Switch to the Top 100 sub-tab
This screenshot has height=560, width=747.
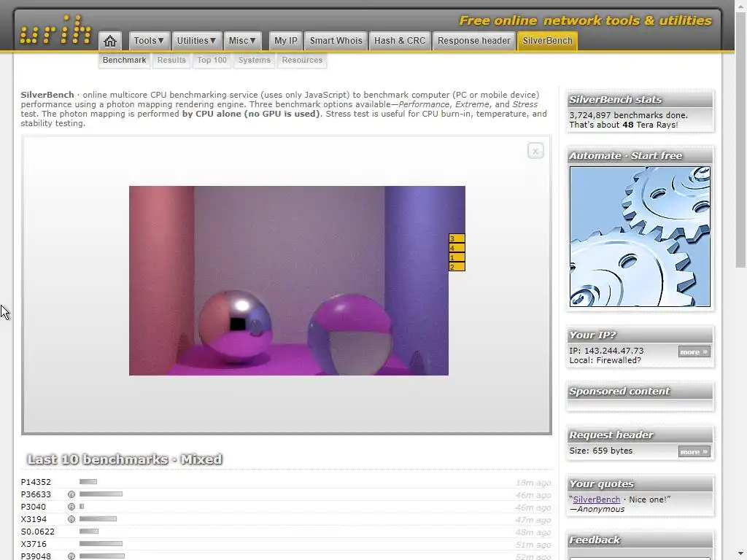(212, 61)
